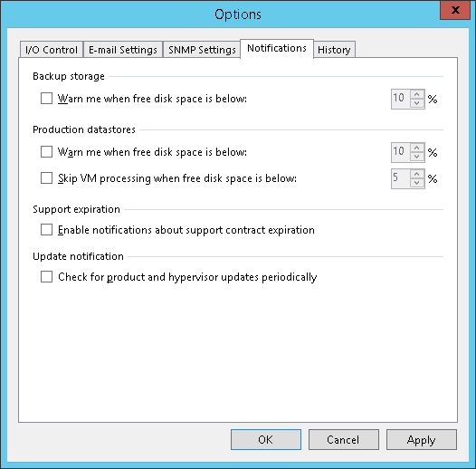Decrease Skip VM processing threshold down arrow

417,183
